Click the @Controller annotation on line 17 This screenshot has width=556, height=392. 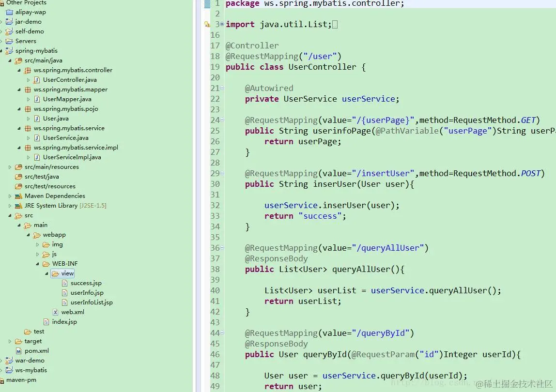click(252, 45)
